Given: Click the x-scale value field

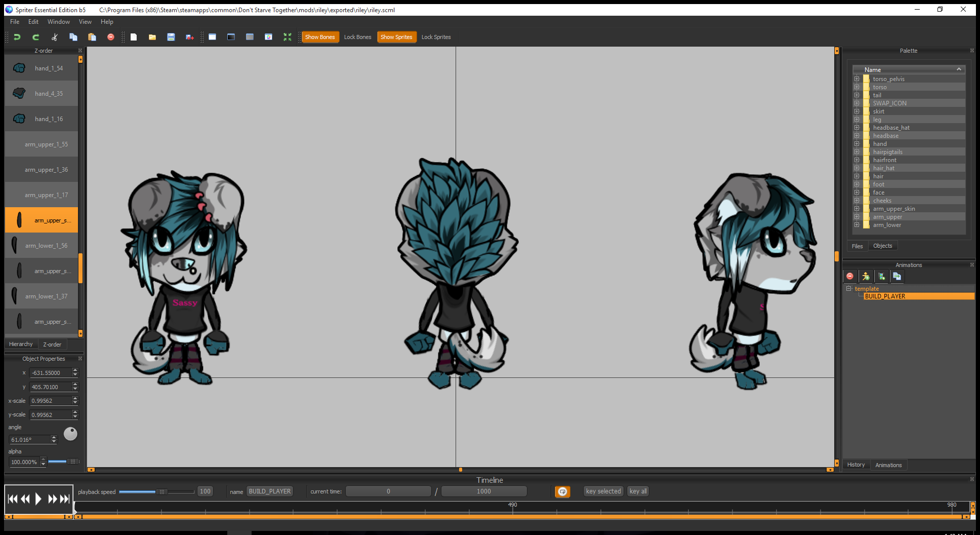Looking at the screenshot, I should point(51,401).
